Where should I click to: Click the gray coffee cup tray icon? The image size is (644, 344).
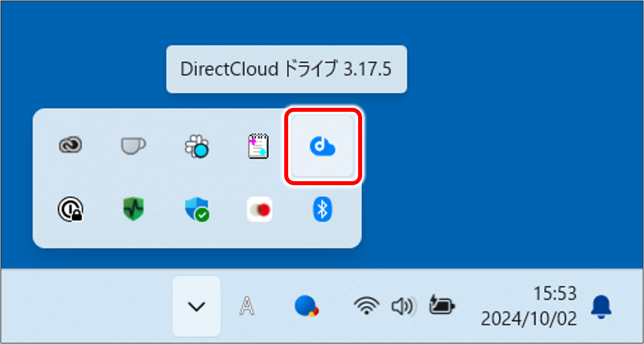(x=133, y=146)
